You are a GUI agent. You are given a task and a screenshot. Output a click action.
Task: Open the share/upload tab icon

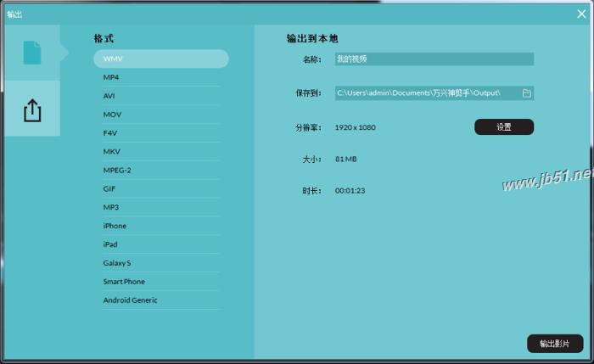[x=32, y=110]
